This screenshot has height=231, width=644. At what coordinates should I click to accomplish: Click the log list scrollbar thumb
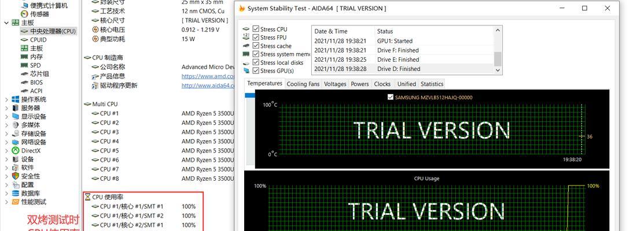[498, 59]
